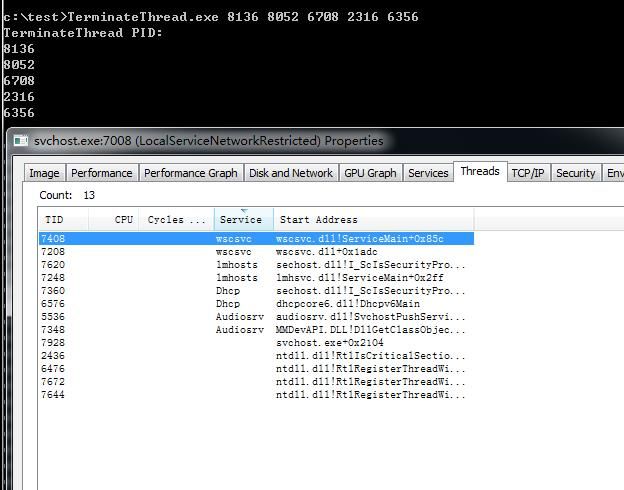Screen dimensions: 624x490
Task: Select the Performance Graph tab
Action: tap(191, 173)
